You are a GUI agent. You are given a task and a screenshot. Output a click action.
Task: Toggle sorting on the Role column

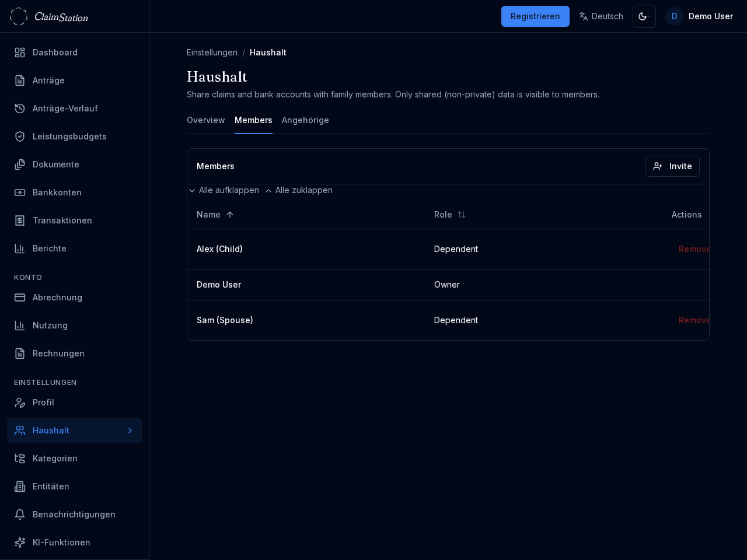coord(449,215)
